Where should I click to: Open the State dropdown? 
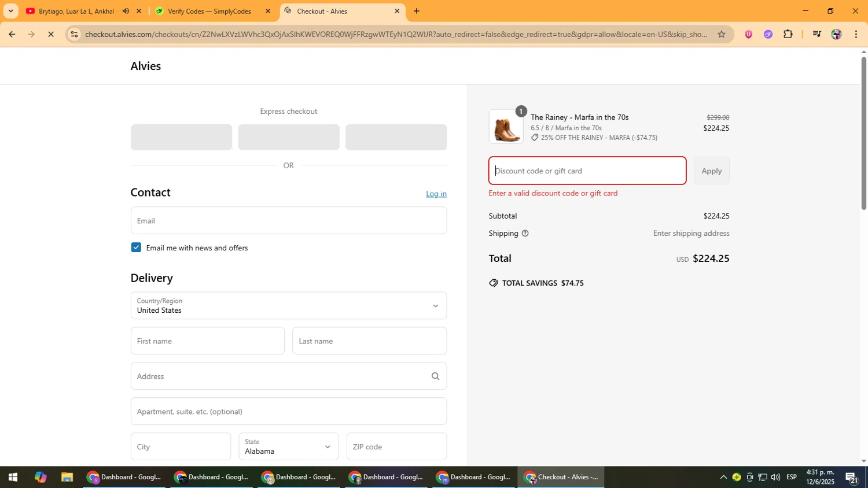point(289,446)
